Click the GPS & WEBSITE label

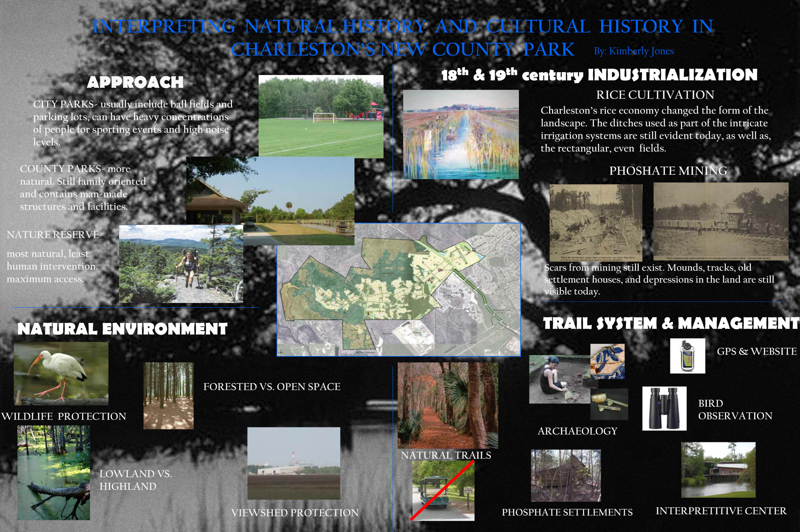tap(757, 351)
